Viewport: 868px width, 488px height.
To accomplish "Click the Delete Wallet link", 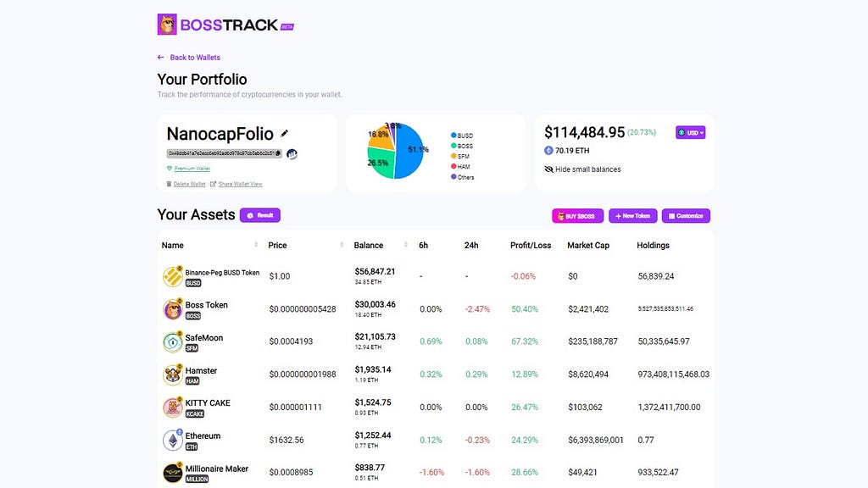I will [189, 184].
